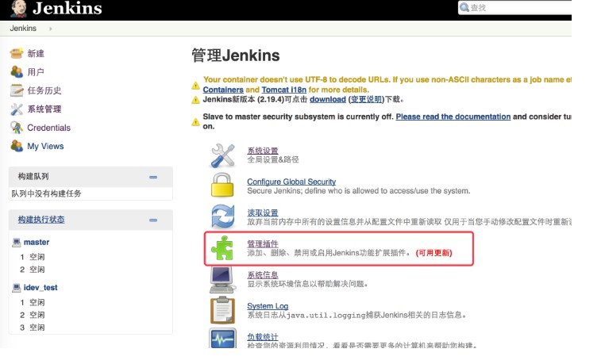The height and width of the screenshot is (364, 605).
Task: Click the red 可用更新 text
Action: coord(434,253)
